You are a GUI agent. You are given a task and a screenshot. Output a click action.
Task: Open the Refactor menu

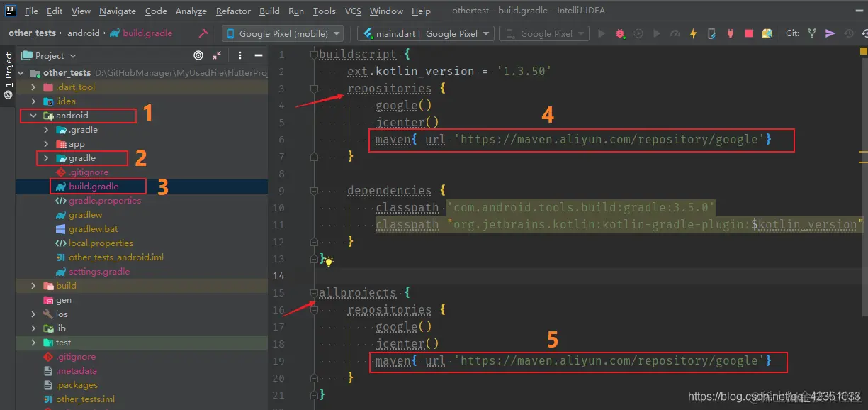[234, 11]
